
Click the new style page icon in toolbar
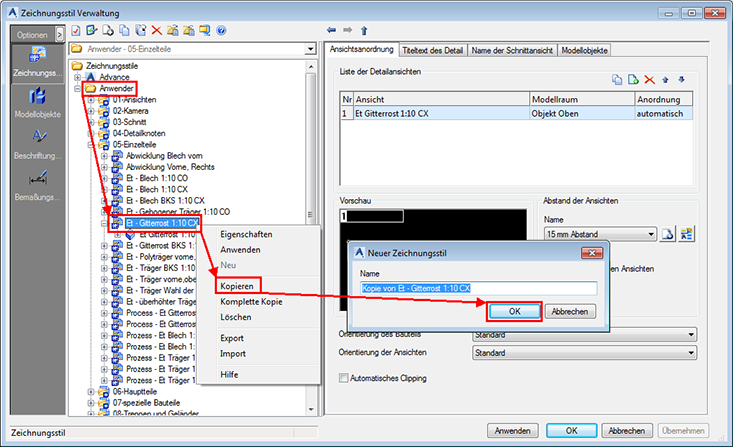click(108, 31)
